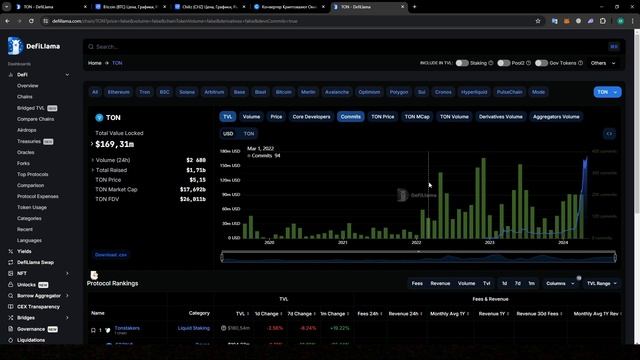Toggle Staking in TVL

pyautogui.click(x=462, y=63)
